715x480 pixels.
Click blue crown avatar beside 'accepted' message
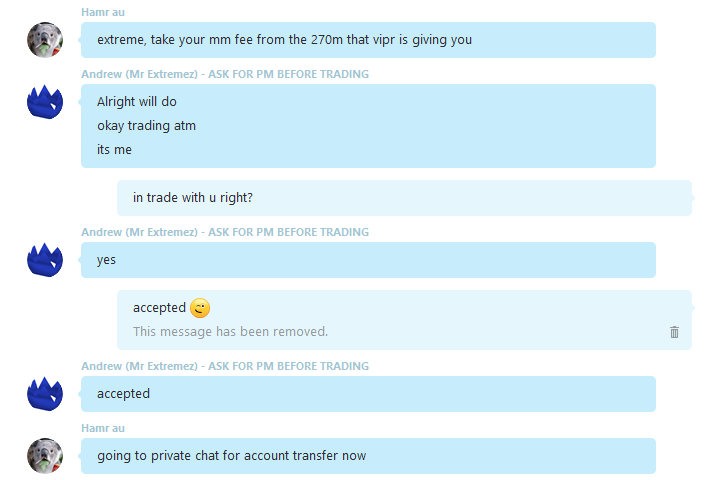click(45, 394)
